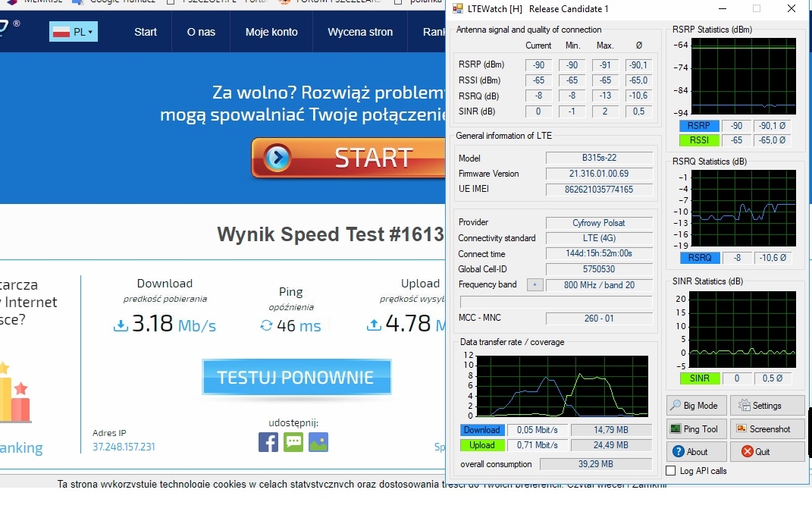Screen dimensions: 812x521
Task: Click the upload arrow icon beside 4.78
Action: (x=374, y=325)
